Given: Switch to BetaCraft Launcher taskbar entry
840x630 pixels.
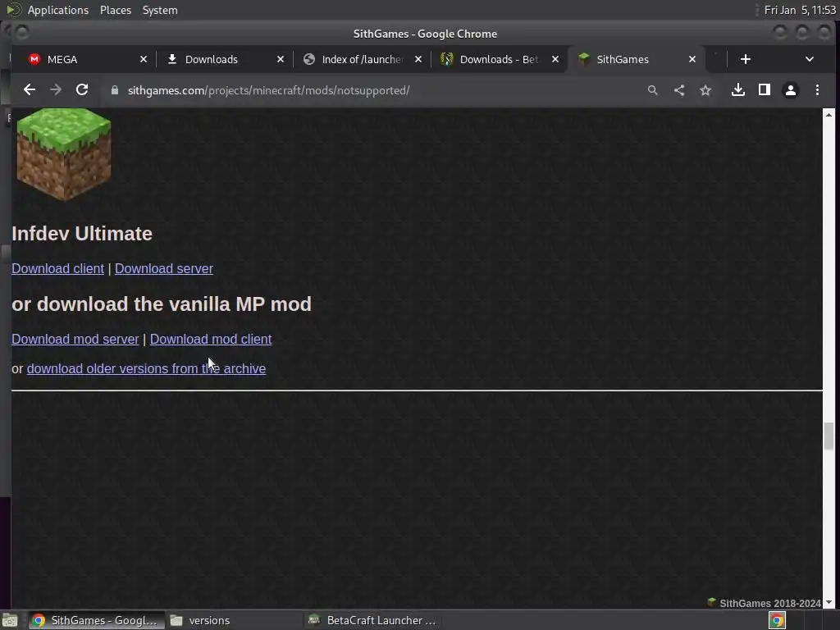Looking at the screenshot, I should (372, 620).
